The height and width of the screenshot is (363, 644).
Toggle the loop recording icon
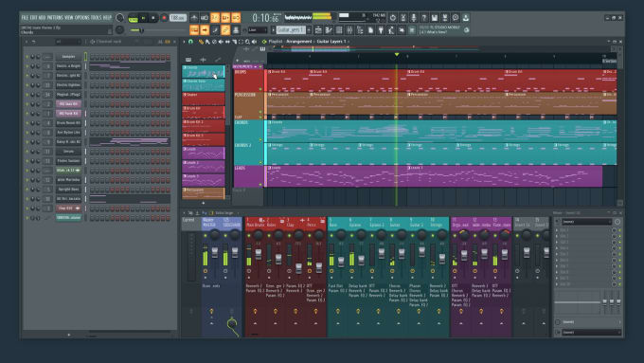coord(236,18)
